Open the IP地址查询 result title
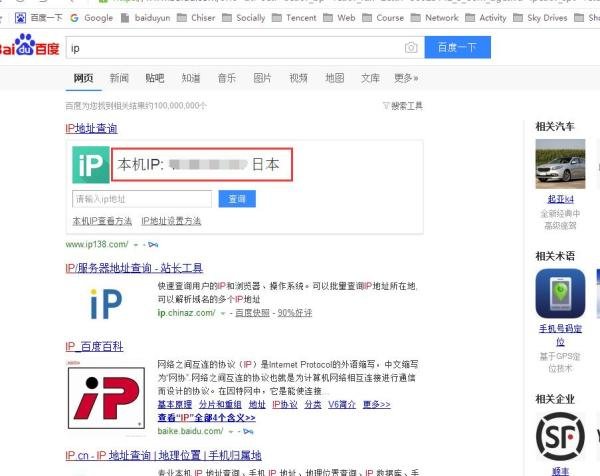The height and width of the screenshot is (476, 600). point(91,129)
